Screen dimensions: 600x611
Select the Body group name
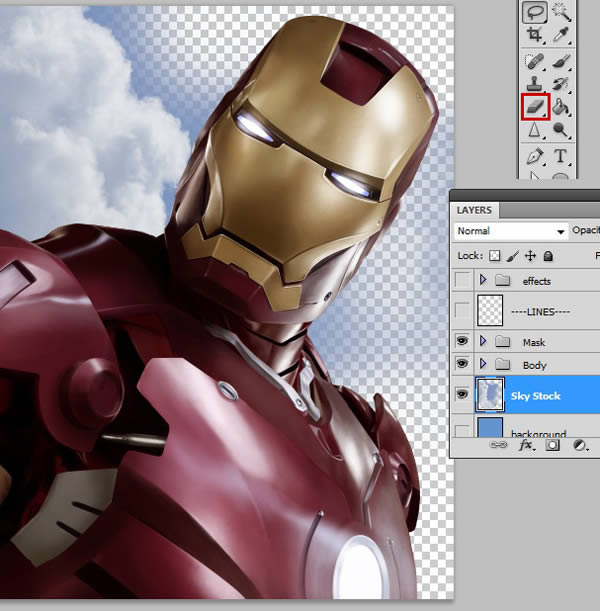coord(535,365)
